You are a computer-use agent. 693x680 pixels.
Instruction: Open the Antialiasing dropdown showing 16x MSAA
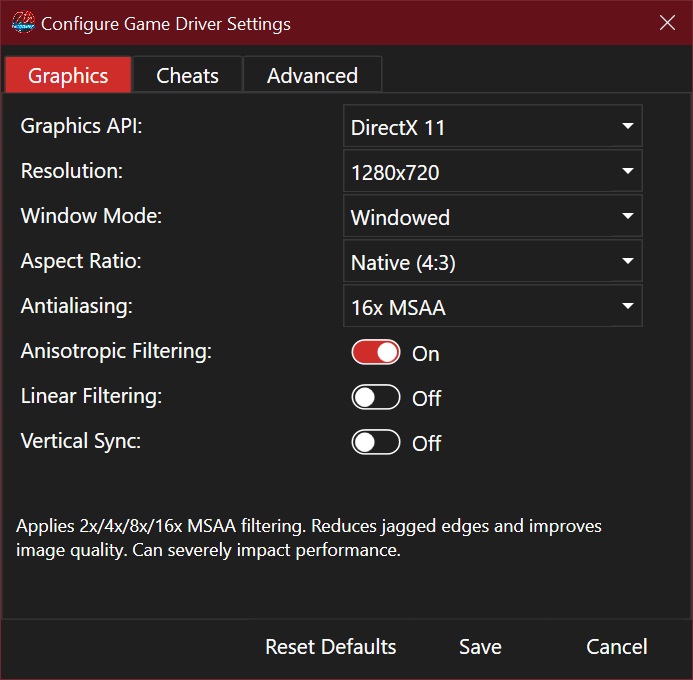[x=492, y=306]
